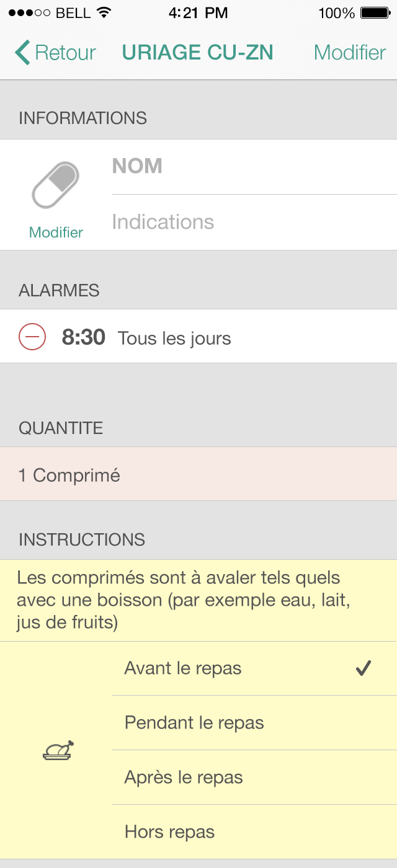Select the Pendant le repas option
The width and height of the screenshot is (397, 868).
pyautogui.click(x=194, y=723)
